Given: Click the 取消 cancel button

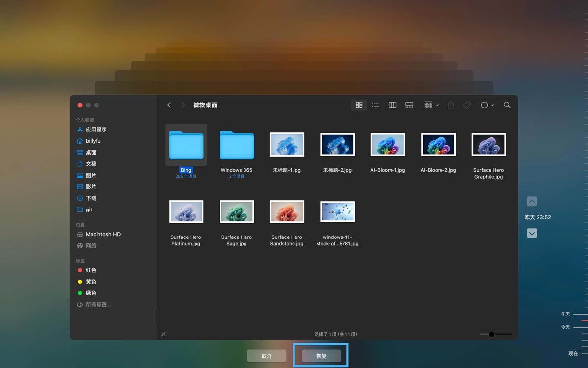Looking at the screenshot, I should point(266,356).
